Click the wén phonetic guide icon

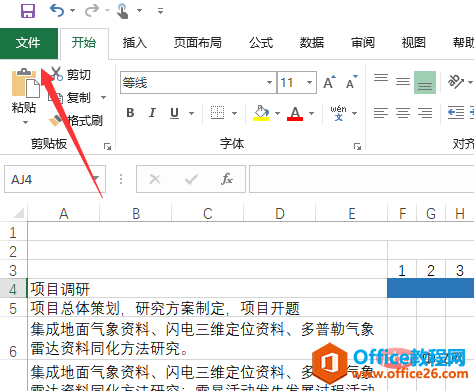[338, 113]
